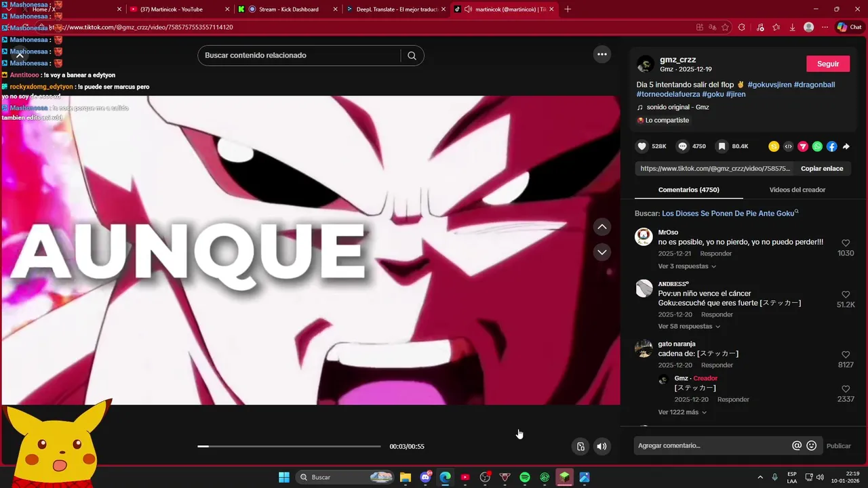Translate page icon in address bar
The width and height of the screenshot is (868, 488).
tap(712, 27)
